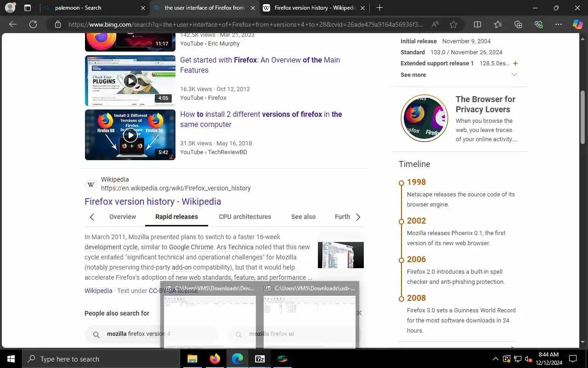The width and height of the screenshot is (588, 368).
Task: Move section tabs left with the arrow
Action: (x=91, y=217)
